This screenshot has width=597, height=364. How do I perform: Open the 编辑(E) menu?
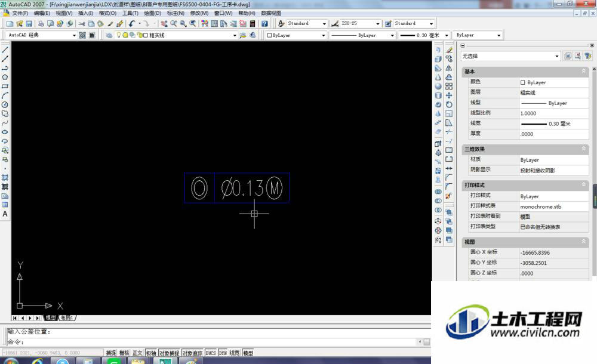click(x=42, y=13)
